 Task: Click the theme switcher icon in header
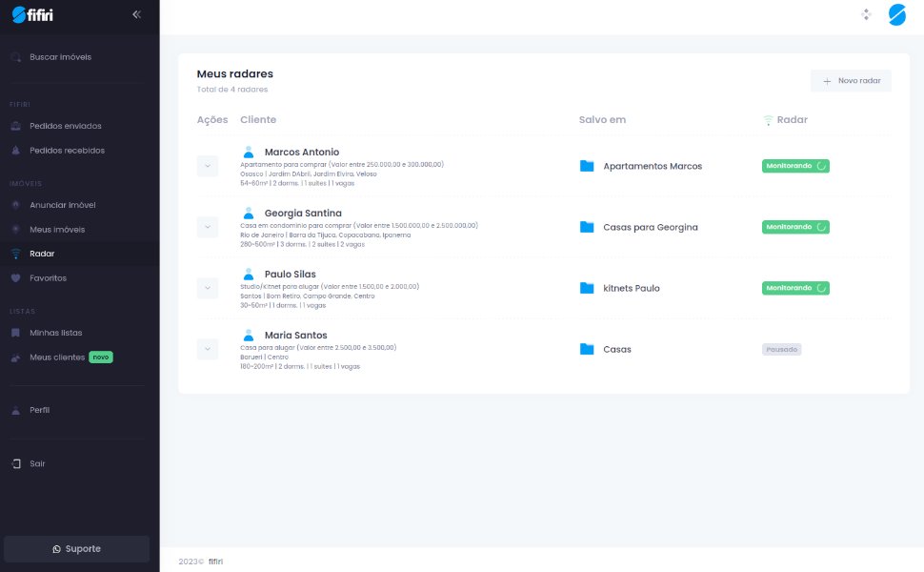[x=866, y=14]
